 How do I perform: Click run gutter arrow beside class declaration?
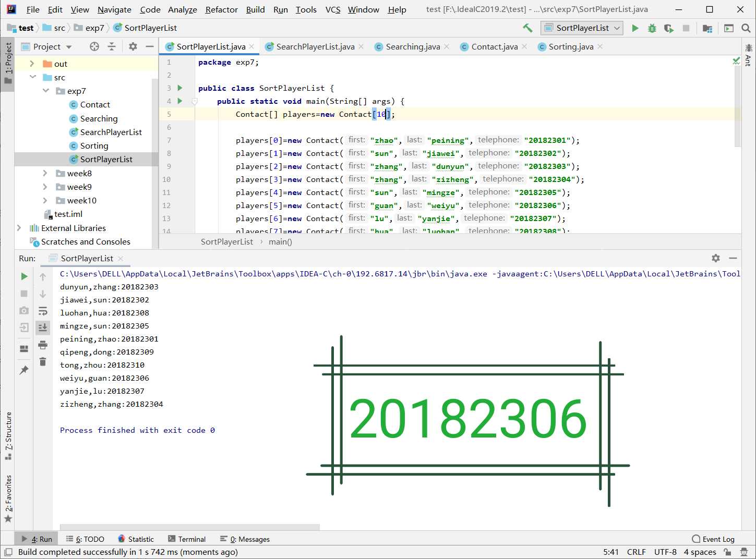180,88
